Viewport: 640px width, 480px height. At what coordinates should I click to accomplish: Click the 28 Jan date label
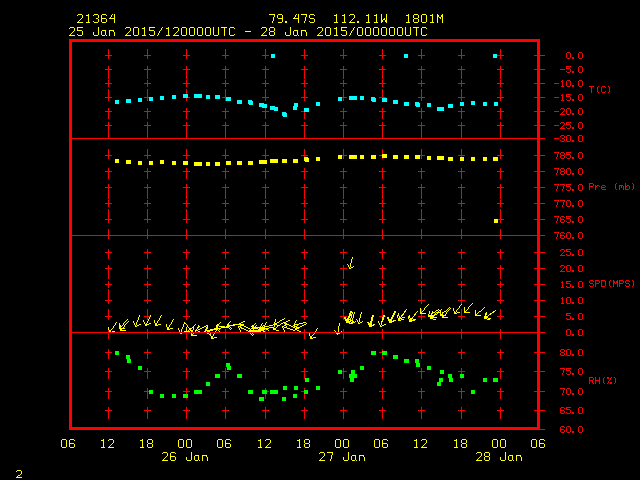pos(499,457)
